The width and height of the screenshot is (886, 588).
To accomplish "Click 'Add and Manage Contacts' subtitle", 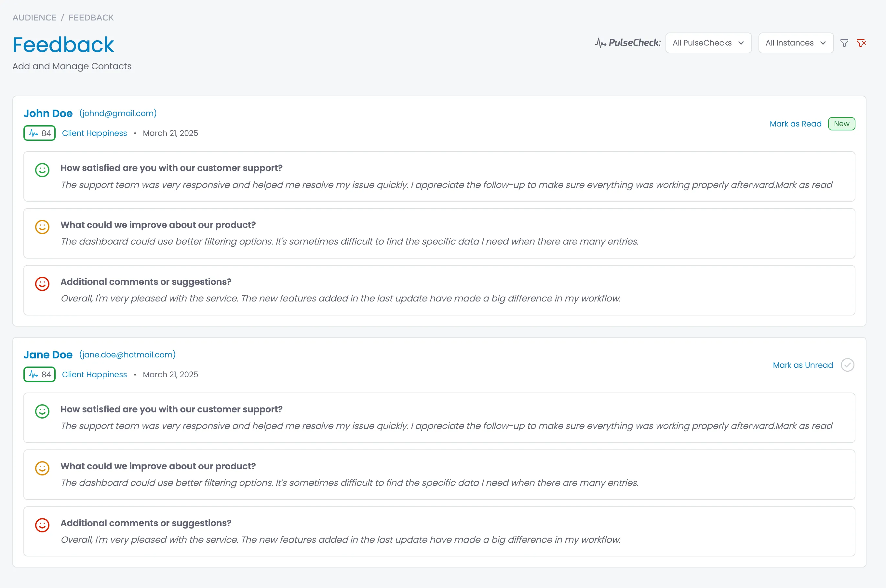I will tap(72, 66).
